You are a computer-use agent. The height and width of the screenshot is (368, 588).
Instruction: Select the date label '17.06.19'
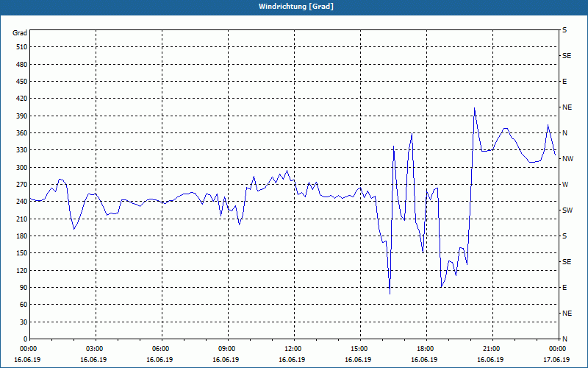click(x=556, y=359)
